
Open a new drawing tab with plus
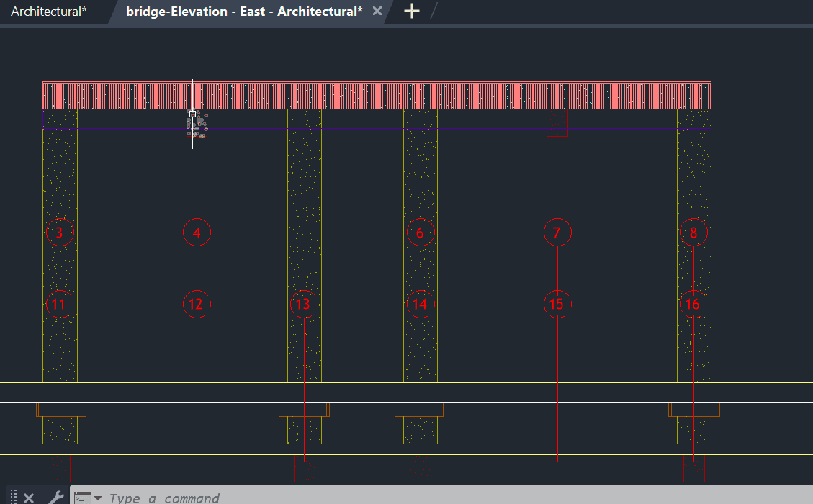411,11
